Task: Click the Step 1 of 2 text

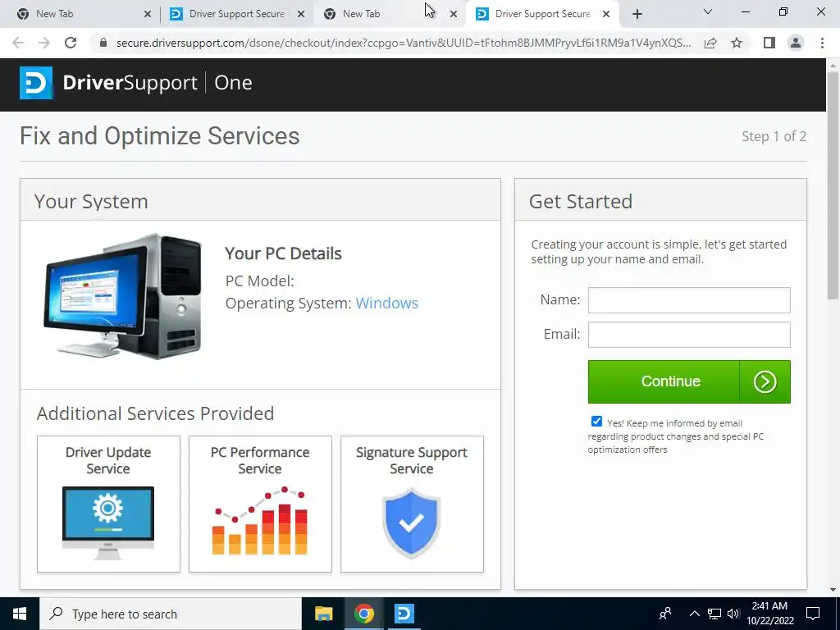Action: tap(774, 137)
